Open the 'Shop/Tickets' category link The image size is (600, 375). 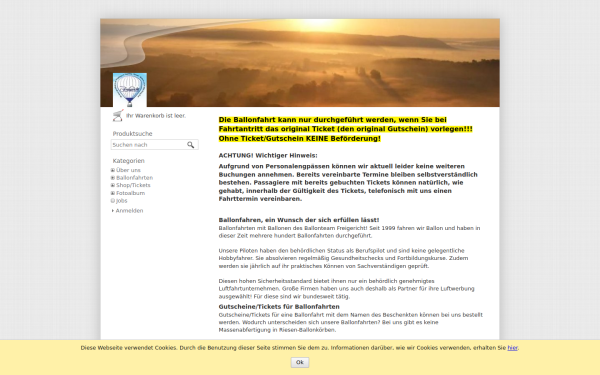(x=133, y=185)
